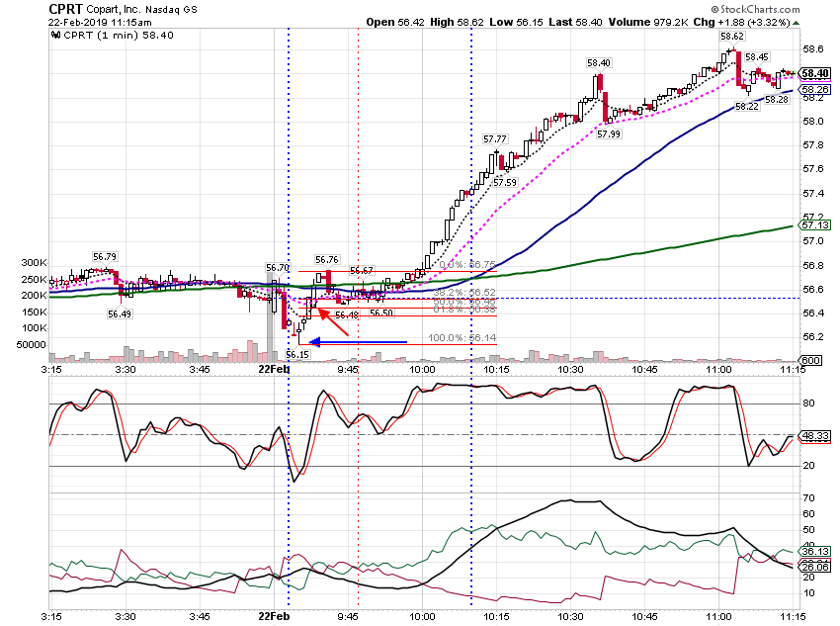This screenshot has height=626, width=840.
Task: Click the Nasdaq GS exchange label
Action: pos(171,10)
